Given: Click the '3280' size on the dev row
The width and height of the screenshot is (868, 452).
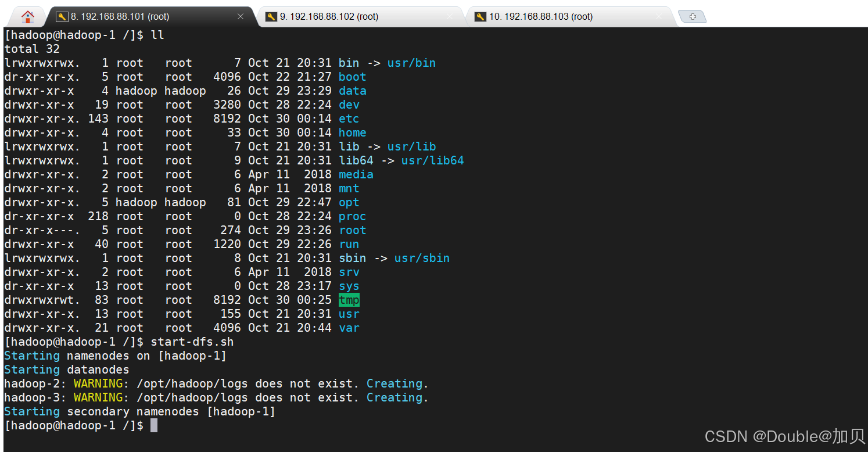Looking at the screenshot, I should (x=227, y=105).
